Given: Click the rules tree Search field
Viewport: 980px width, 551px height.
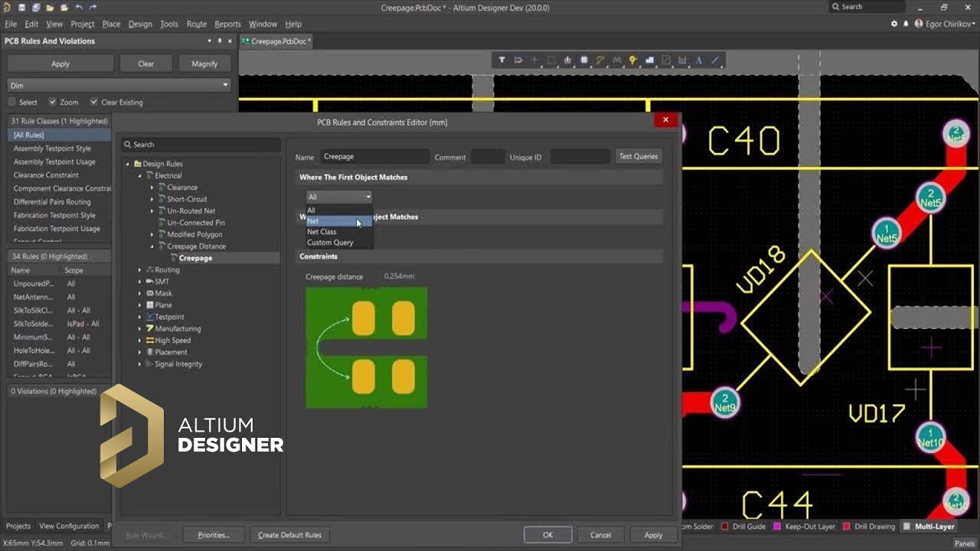Looking at the screenshot, I should tap(201, 144).
